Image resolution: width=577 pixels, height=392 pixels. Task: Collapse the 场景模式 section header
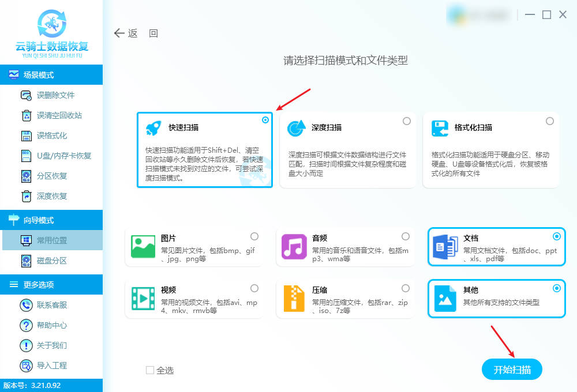click(x=51, y=75)
